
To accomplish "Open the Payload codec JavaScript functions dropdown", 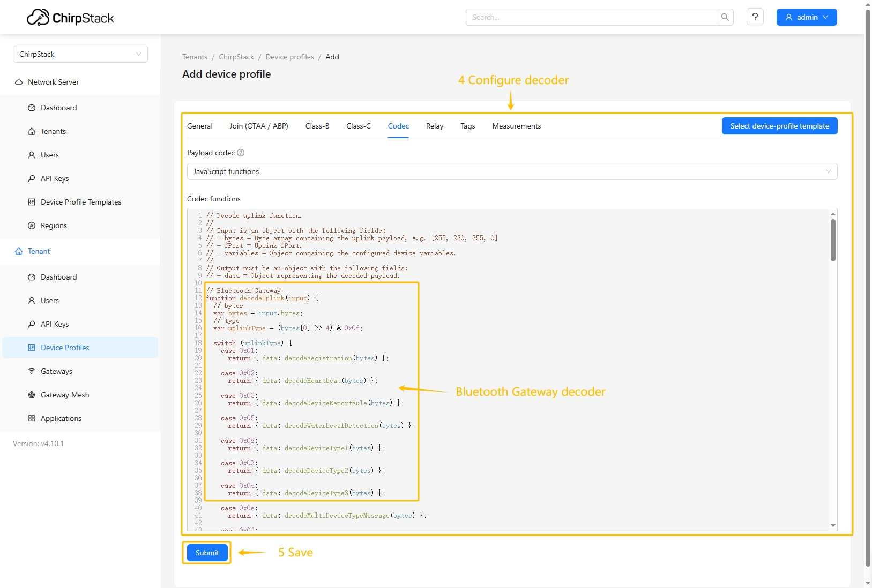I will click(x=512, y=171).
